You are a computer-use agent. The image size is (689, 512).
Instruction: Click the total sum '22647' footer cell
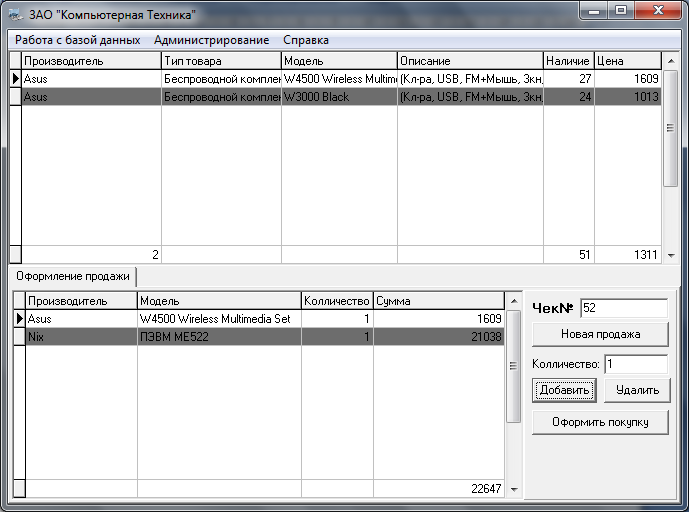[439, 489]
